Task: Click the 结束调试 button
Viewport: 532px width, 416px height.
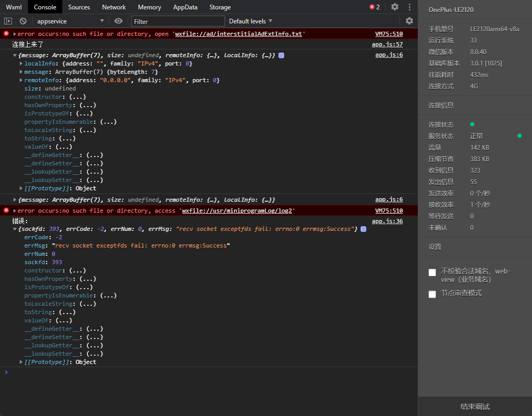Action: tap(475, 407)
